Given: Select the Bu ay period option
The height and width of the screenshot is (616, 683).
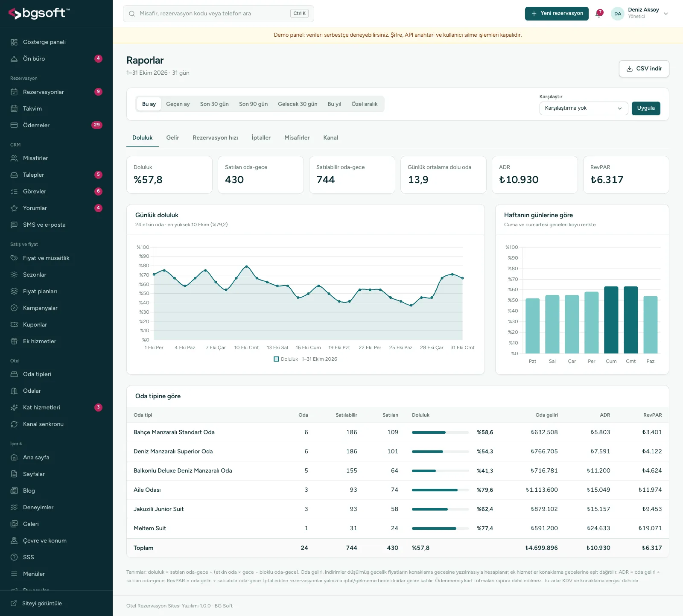Looking at the screenshot, I should [x=149, y=104].
